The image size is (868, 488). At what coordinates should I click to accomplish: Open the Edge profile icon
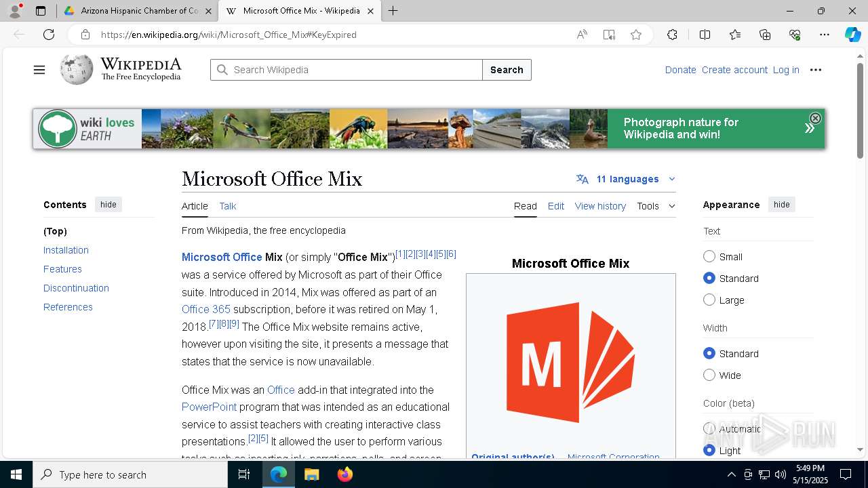15,11
